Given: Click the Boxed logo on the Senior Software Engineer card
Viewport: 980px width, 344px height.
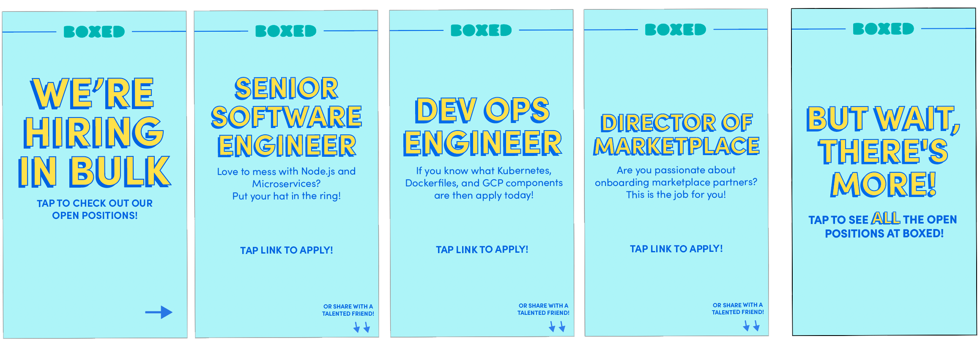Looking at the screenshot, I should point(286,31).
